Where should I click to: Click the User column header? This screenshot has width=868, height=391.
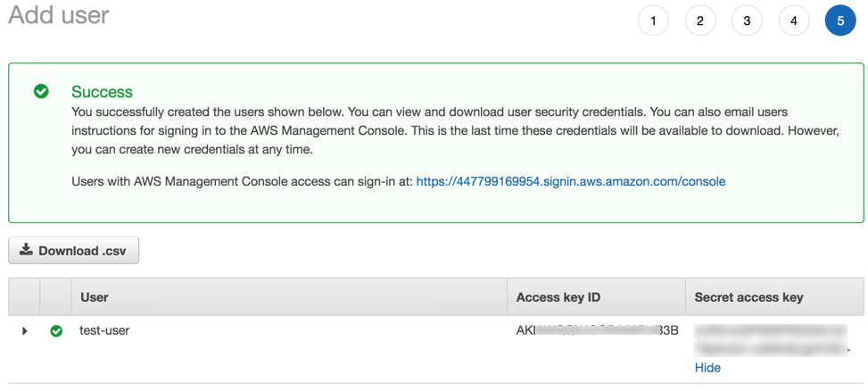pos(95,297)
